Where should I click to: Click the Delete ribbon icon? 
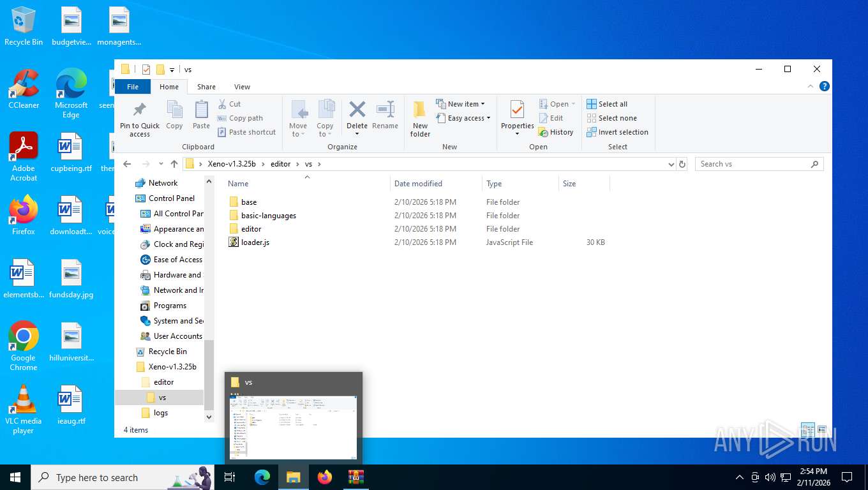click(x=357, y=119)
